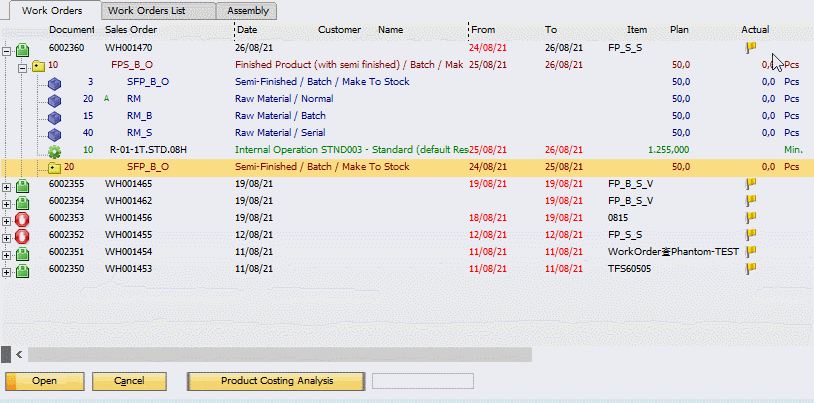The width and height of the screenshot is (814, 403).
Task: Expand work order 6002351
Action: [x=7, y=253]
